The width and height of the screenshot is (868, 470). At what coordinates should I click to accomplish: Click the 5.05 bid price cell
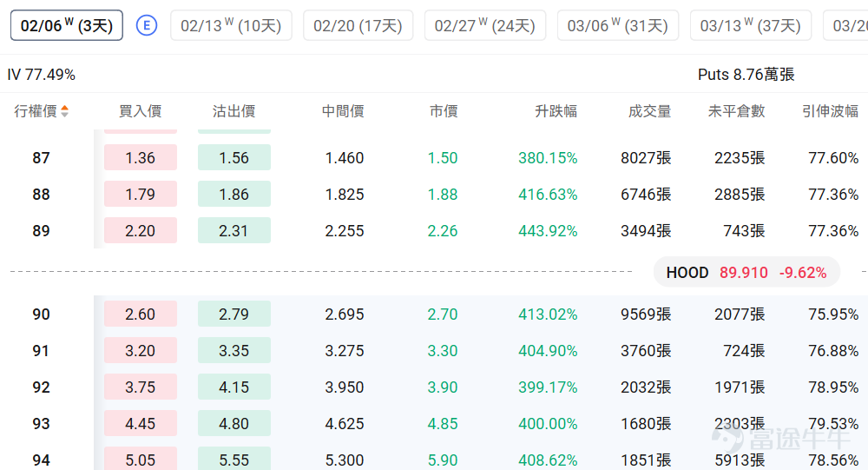pos(141,459)
